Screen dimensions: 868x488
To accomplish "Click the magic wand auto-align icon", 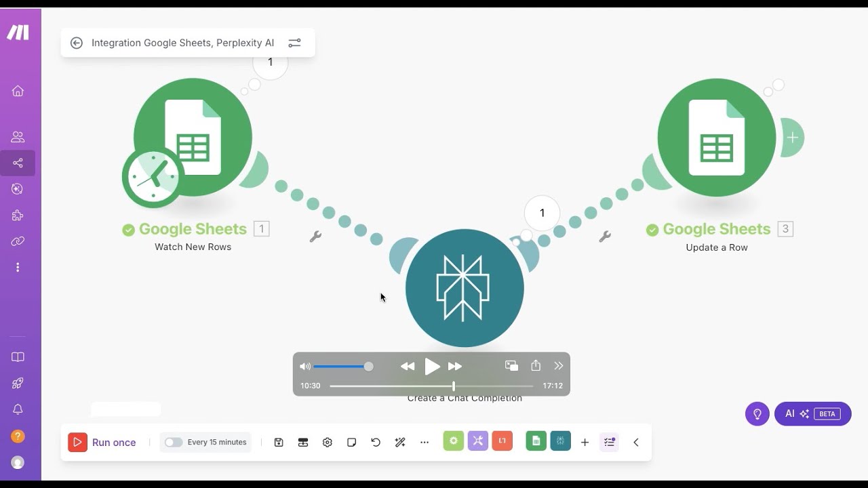I will (x=400, y=443).
